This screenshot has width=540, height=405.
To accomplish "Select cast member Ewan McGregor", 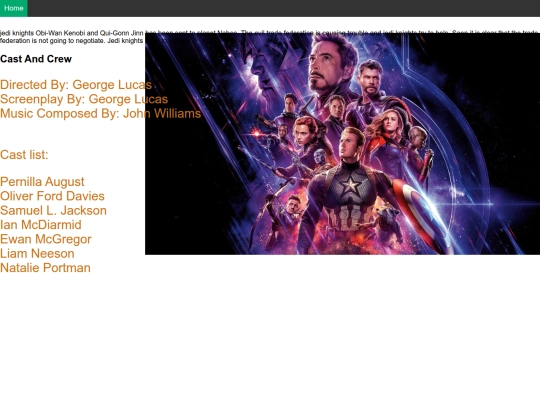I will (46, 239).
